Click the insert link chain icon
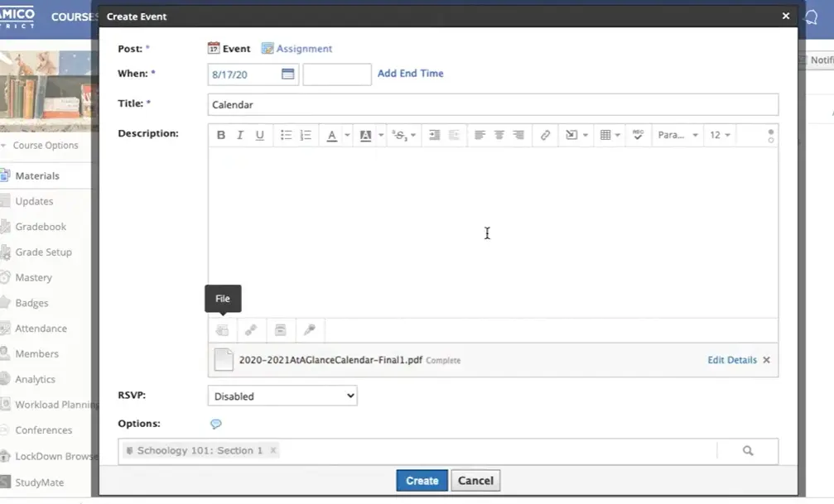Screen dimensions: 834x504 pyautogui.click(x=545, y=135)
